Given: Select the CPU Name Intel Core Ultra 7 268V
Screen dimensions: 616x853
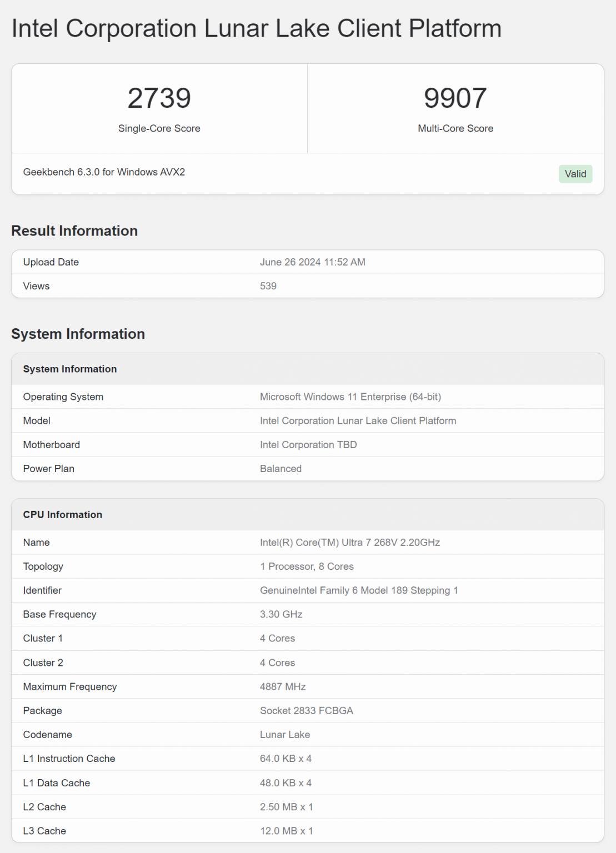Looking at the screenshot, I should point(349,542).
